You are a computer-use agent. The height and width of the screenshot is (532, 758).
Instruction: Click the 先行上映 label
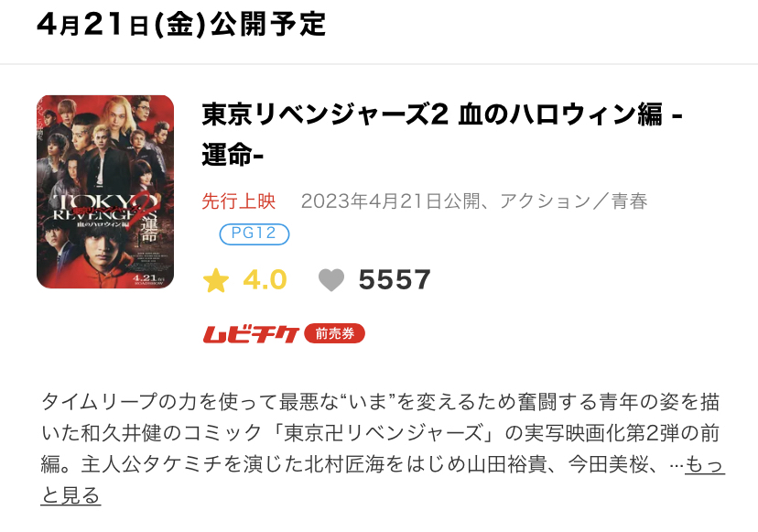point(239,201)
